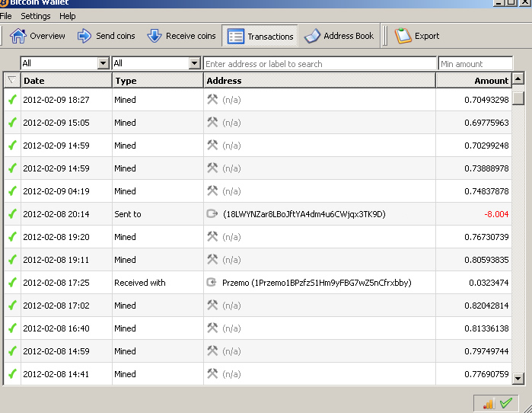Screen dimensions: 532x413
Task: Sort by the Address column header
Action: tap(320, 81)
